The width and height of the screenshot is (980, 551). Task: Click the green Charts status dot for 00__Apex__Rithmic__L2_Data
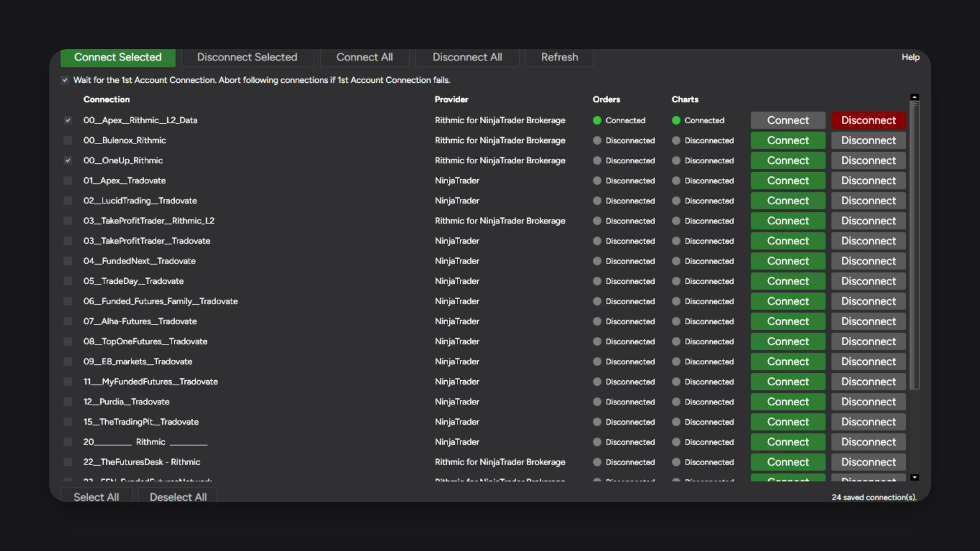[x=676, y=121]
